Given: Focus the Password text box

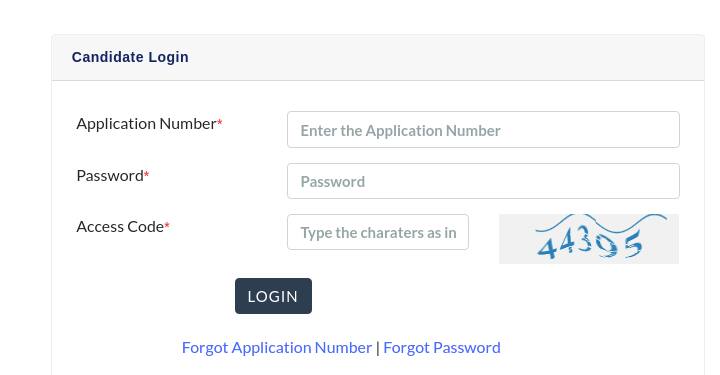Looking at the screenshot, I should coord(483,181).
